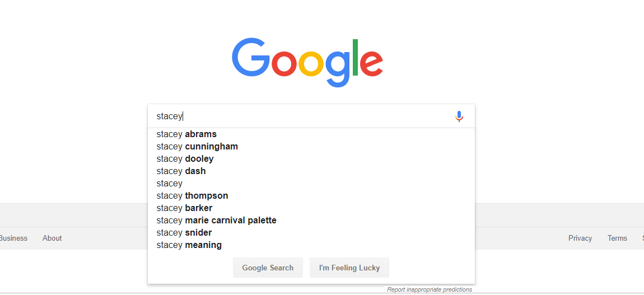Open the Privacy link in footer

point(580,238)
